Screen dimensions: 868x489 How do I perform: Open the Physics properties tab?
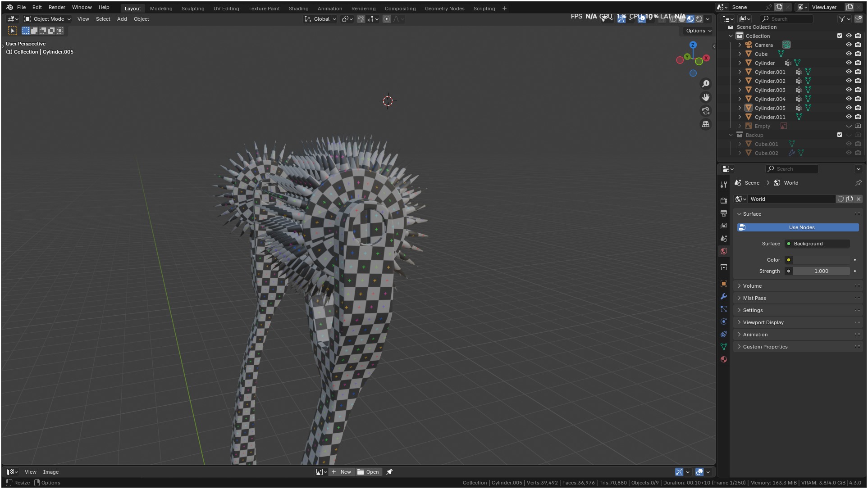point(724,321)
